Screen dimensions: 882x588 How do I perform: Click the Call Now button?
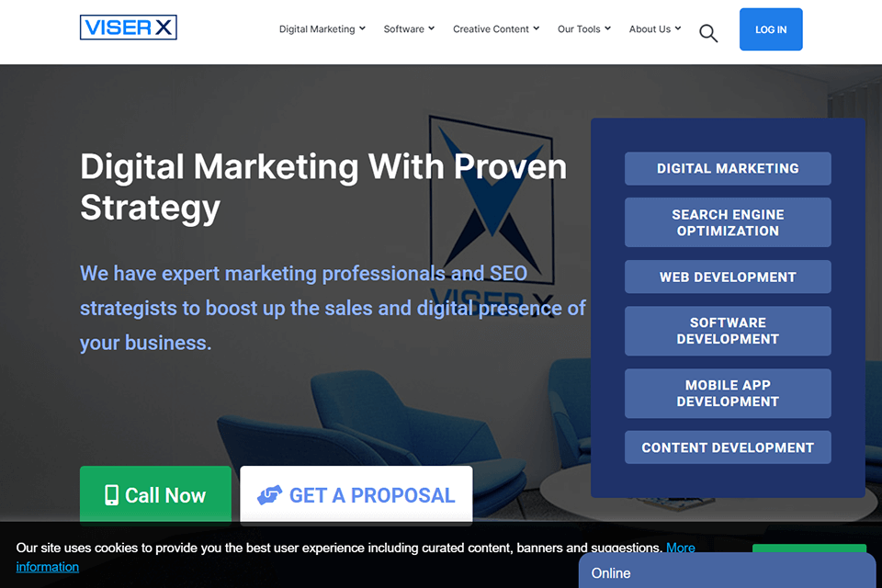(x=155, y=495)
